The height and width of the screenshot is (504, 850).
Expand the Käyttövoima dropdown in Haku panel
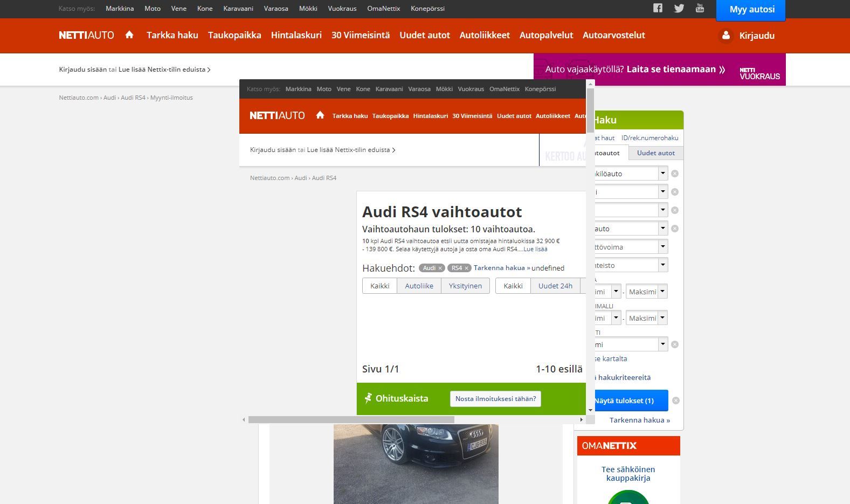click(x=662, y=247)
